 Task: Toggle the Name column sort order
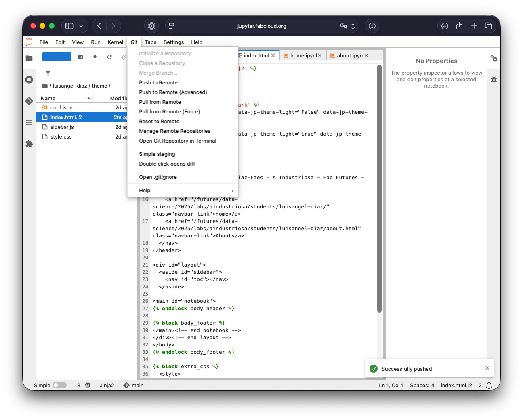(48, 98)
